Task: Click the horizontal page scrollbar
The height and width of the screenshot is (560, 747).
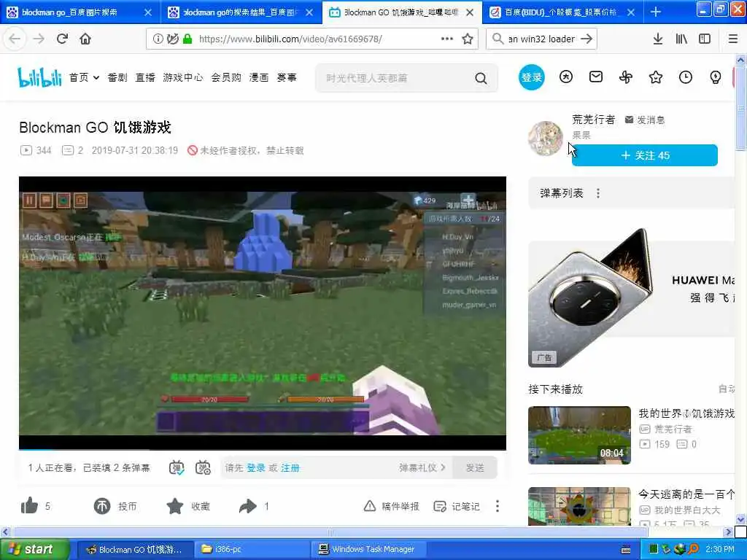Action: [x=330, y=532]
